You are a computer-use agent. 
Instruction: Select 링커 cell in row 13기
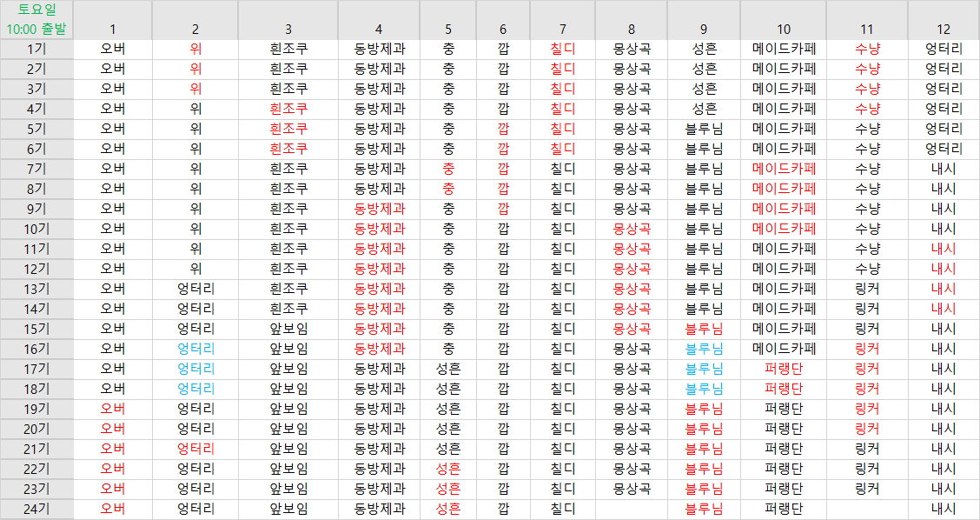click(x=867, y=289)
